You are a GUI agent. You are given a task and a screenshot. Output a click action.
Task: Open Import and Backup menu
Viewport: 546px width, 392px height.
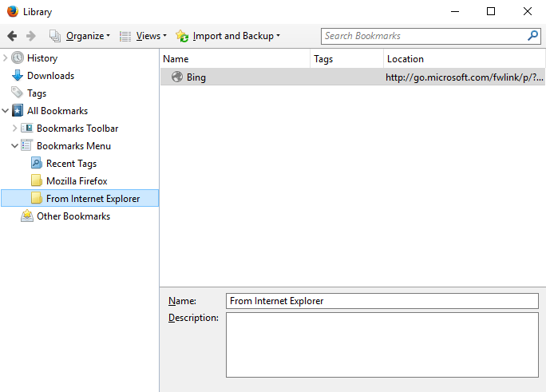pyautogui.click(x=228, y=36)
